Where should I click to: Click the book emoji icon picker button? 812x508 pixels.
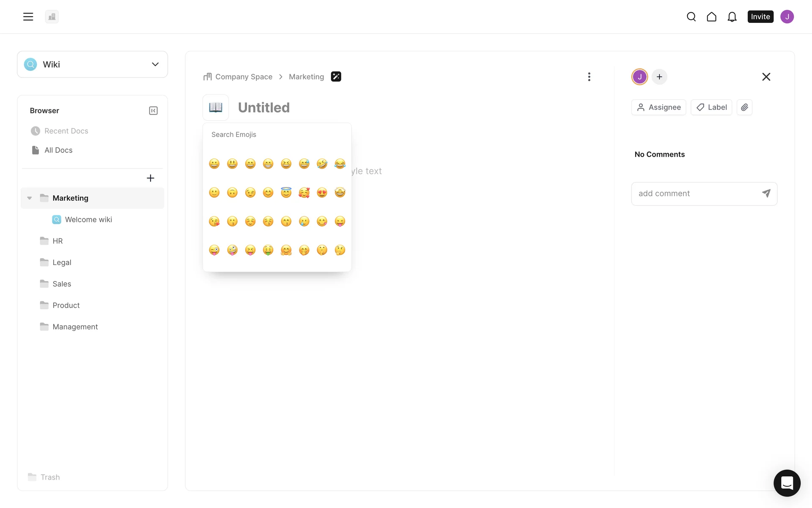click(x=216, y=108)
